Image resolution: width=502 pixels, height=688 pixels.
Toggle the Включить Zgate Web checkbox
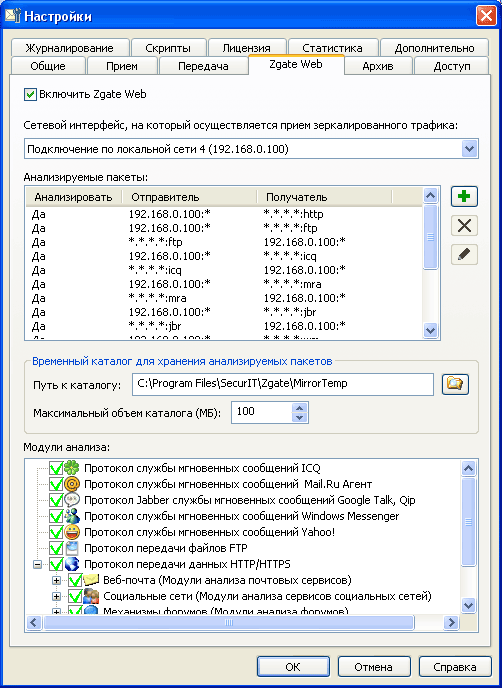tap(30, 94)
